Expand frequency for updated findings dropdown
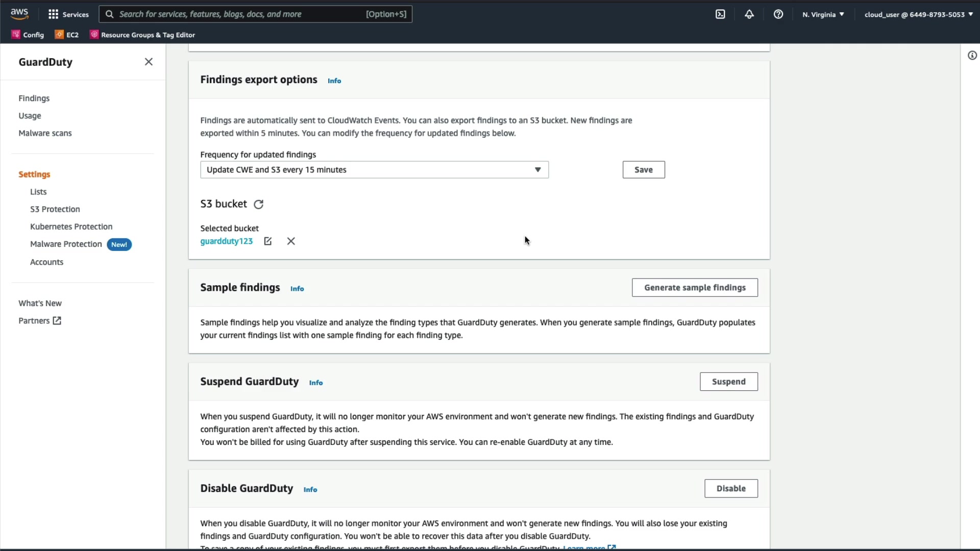The width and height of the screenshot is (980, 551). coord(374,170)
